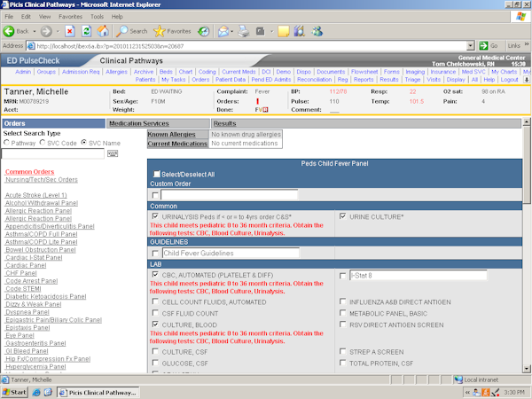Open the Acute Stroke (Level 1) link

(36, 195)
